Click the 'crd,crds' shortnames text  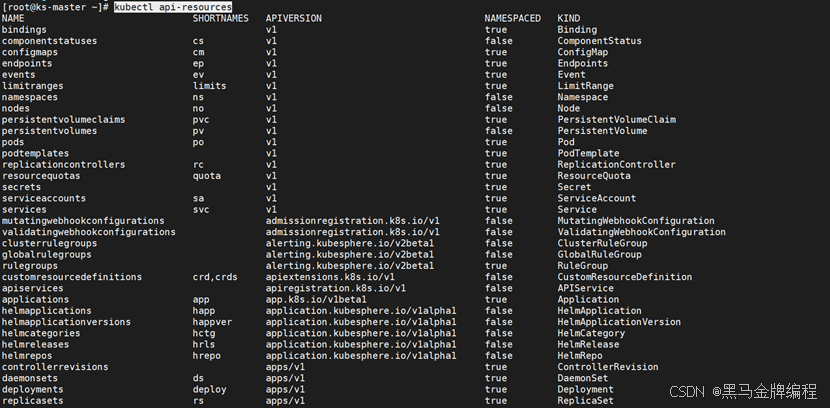click(x=215, y=277)
